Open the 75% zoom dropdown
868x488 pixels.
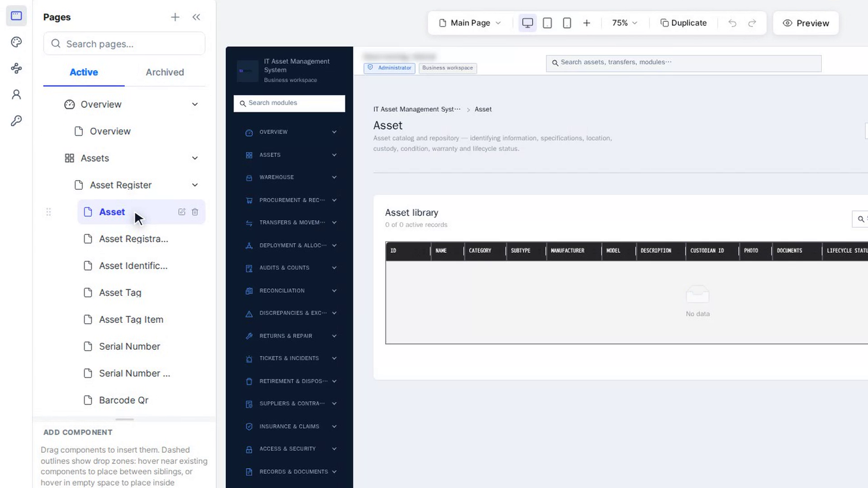pos(624,23)
